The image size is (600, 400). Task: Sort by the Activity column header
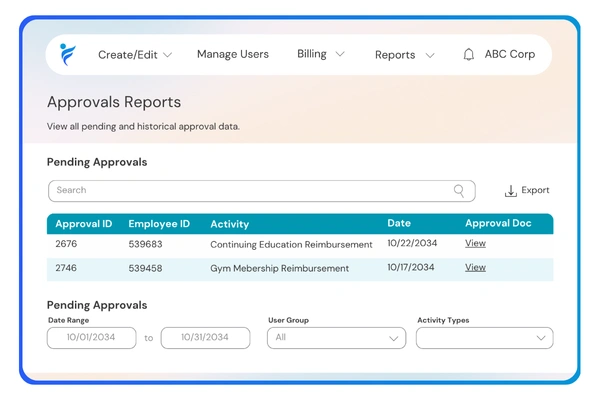230,224
